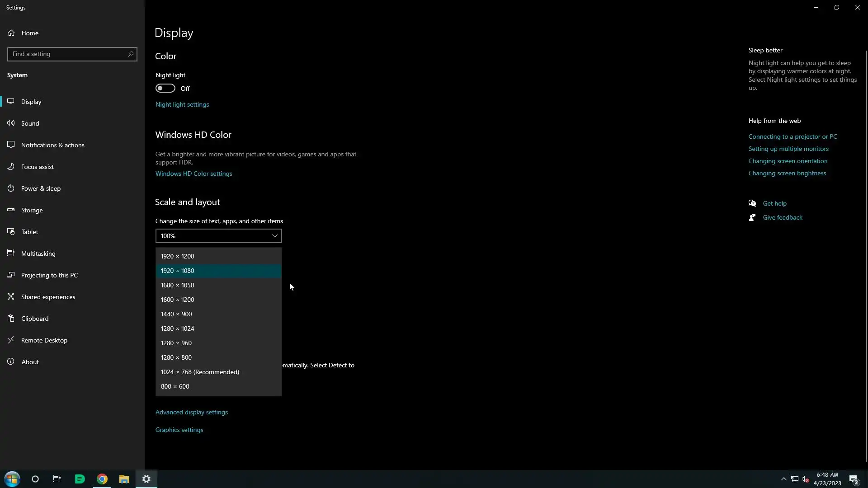Click the Clipboard icon in sidebar
868x488 pixels.
(x=11, y=318)
